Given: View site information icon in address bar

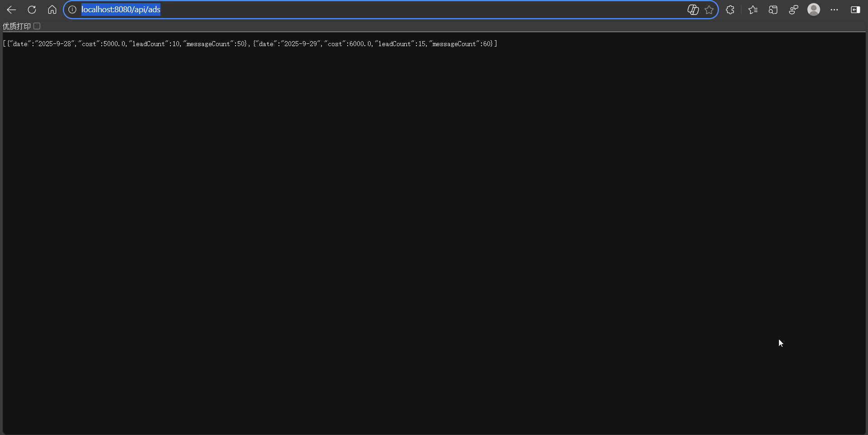Looking at the screenshot, I should coord(72,9).
